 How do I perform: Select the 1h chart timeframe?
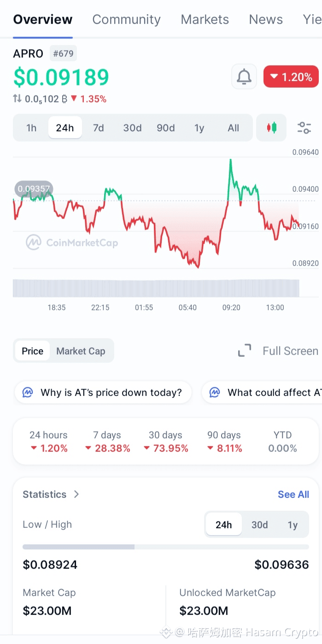coord(31,128)
